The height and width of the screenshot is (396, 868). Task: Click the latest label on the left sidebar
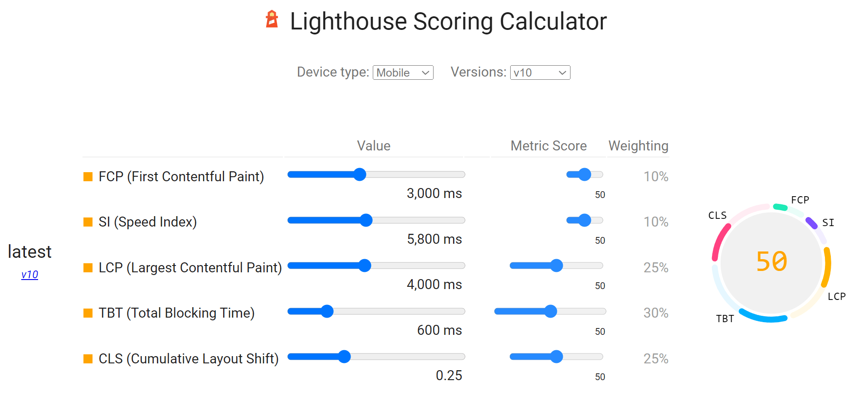[x=29, y=252]
